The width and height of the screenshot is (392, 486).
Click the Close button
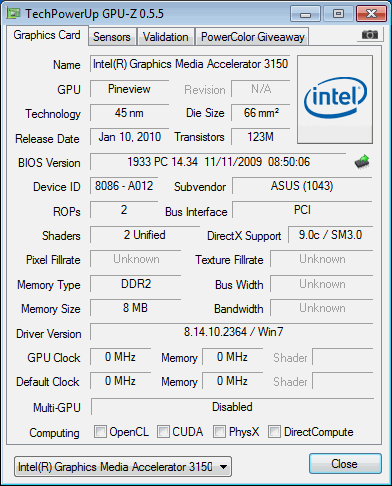point(345,464)
